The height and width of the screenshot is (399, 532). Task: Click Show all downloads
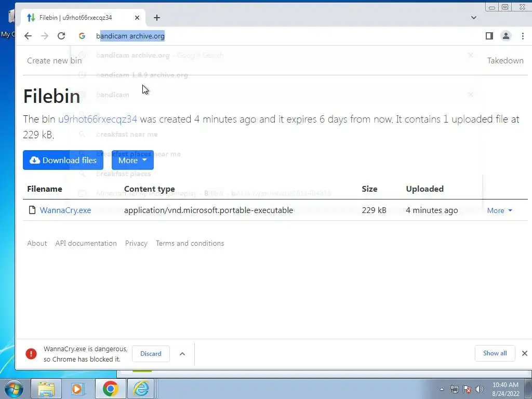tap(495, 353)
